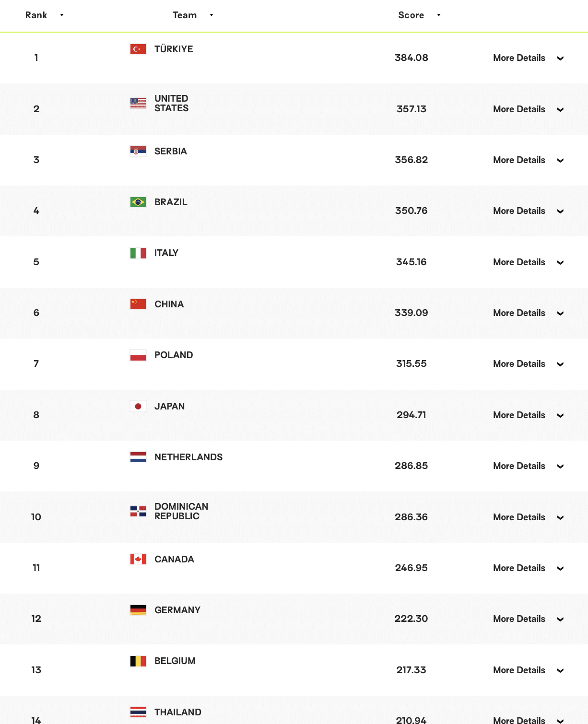The width and height of the screenshot is (588, 724).
Task: Click the Belgium flag icon
Action: point(138,661)
